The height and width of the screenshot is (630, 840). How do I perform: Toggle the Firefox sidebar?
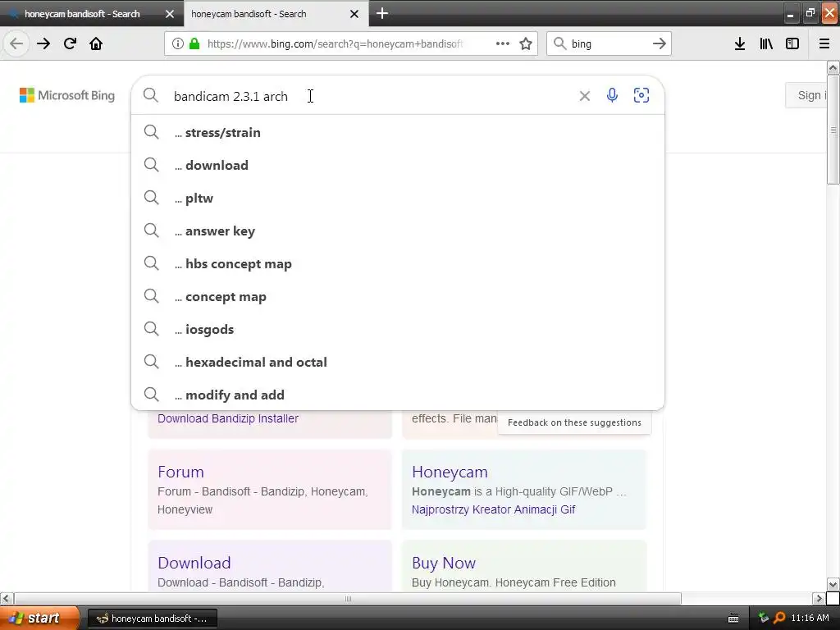[792, 43]
